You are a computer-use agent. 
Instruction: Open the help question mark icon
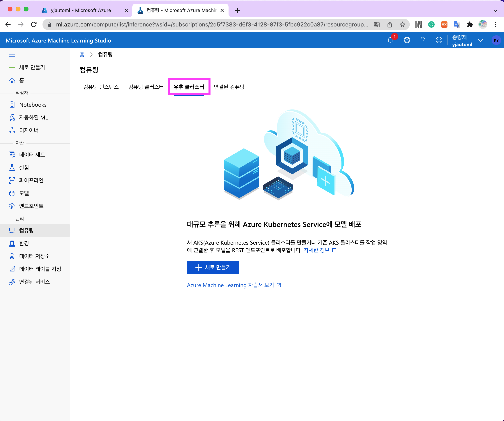tap(423, 40)
